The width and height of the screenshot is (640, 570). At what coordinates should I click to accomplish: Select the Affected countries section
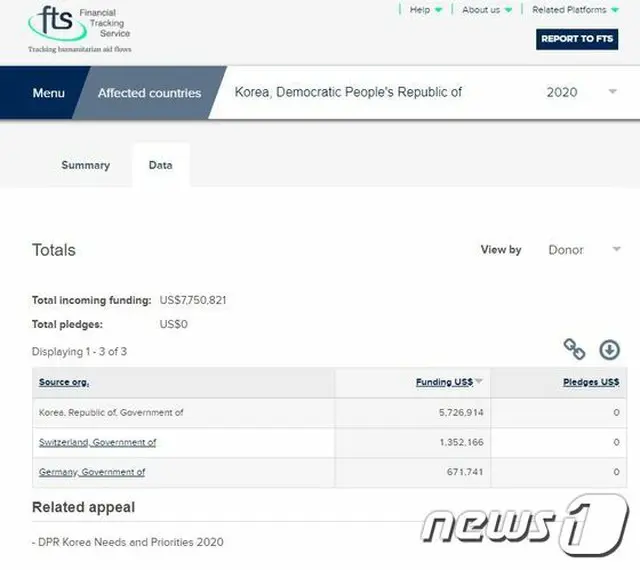[x=149, y=93]
